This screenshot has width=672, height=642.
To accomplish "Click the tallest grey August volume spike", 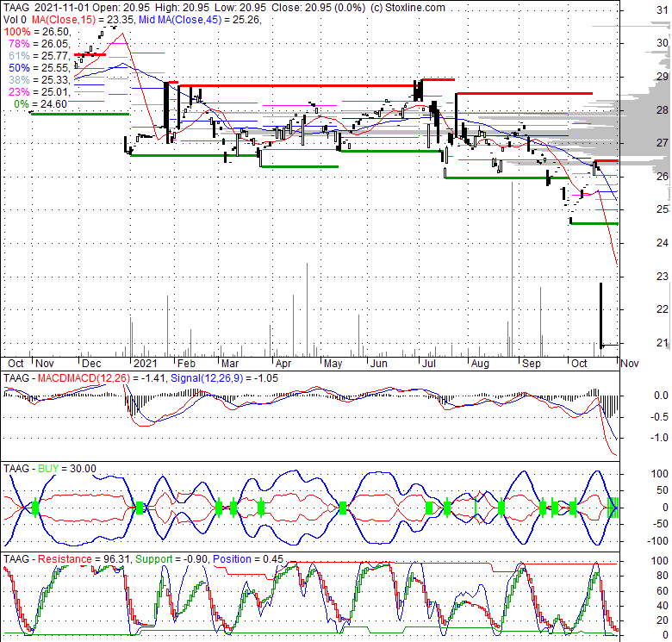I will (512, 269).
